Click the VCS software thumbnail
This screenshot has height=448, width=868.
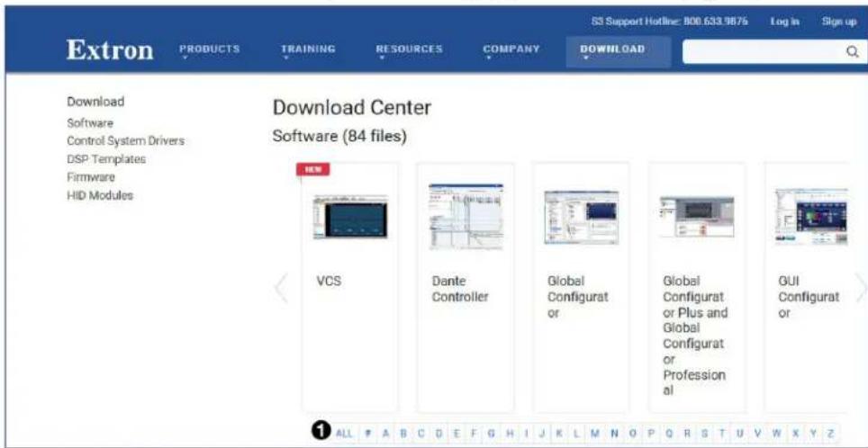point(350,217)
